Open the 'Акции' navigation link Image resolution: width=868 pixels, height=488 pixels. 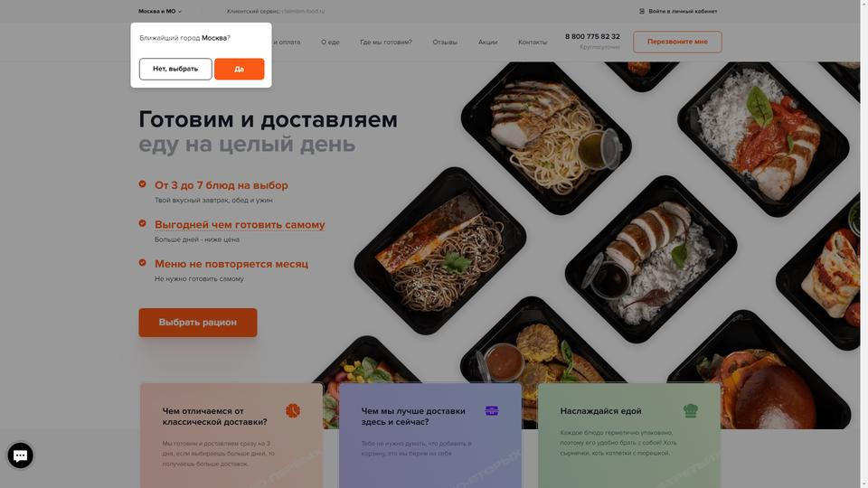(487, 42)
